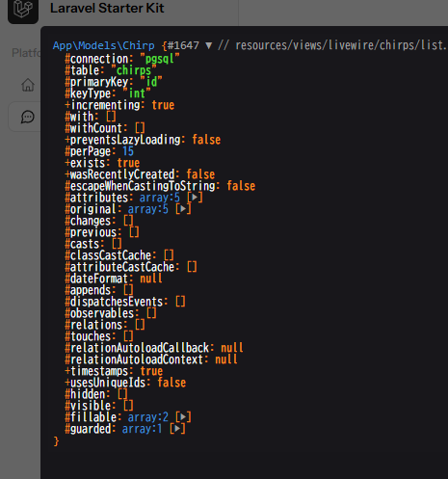Click the #casts property name

(x=82, y=244)
